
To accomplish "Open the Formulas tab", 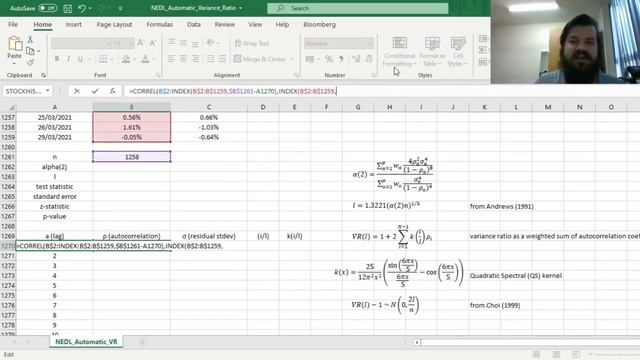I will (160, 24).
